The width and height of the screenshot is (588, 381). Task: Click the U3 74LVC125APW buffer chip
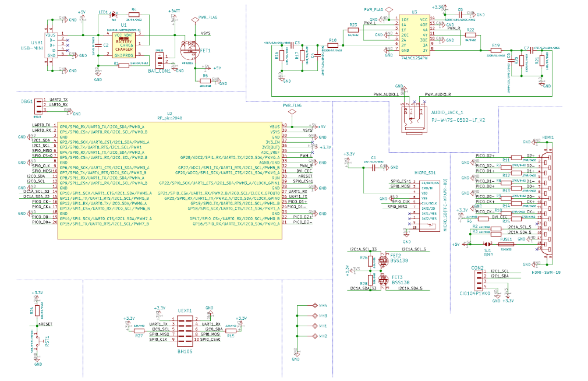pyautogui.click(x=415, y=35)
